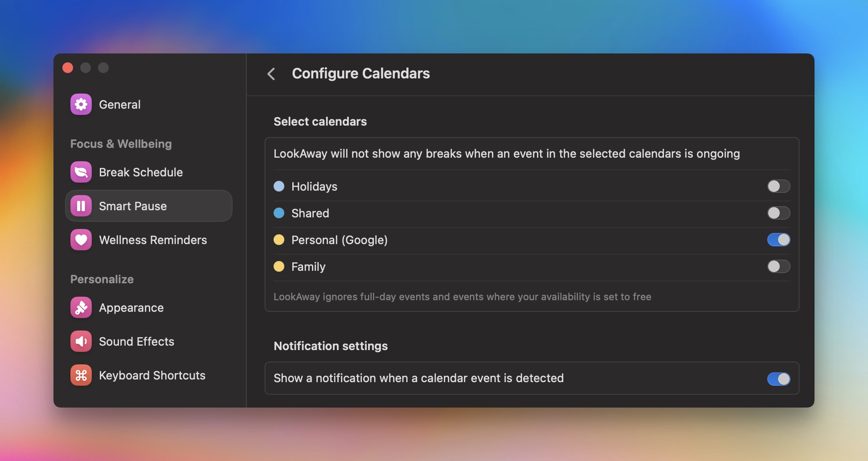Turn on the Shared calendar switch
Screen dimensions: 868x461
click(x=778, y=213)
